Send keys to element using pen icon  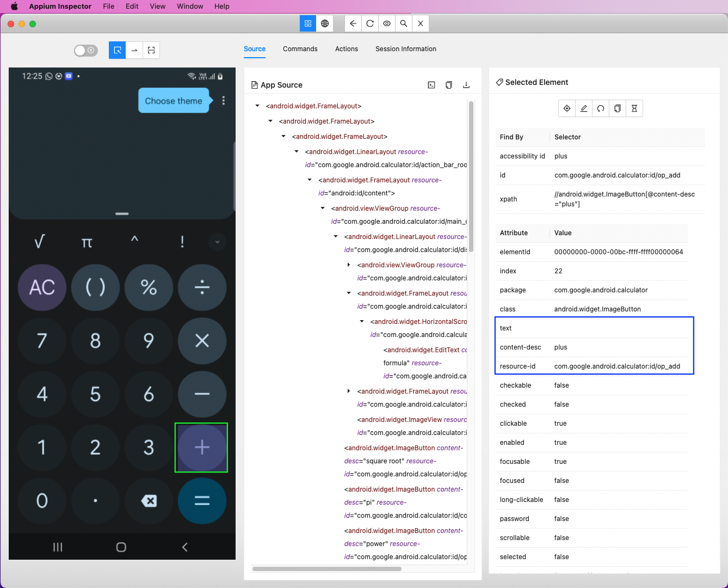pyautogui.click(x=583, y=108)
